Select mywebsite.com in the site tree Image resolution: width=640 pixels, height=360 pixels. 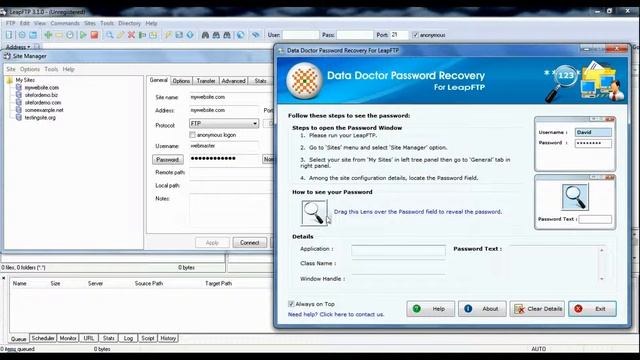[x=41, y=87]
